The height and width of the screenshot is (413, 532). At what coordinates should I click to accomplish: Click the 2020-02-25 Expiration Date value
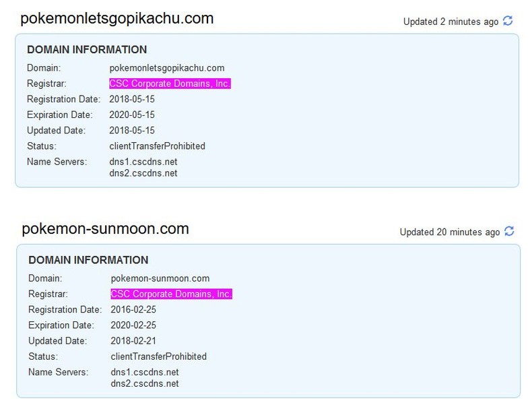click(132, 325)
